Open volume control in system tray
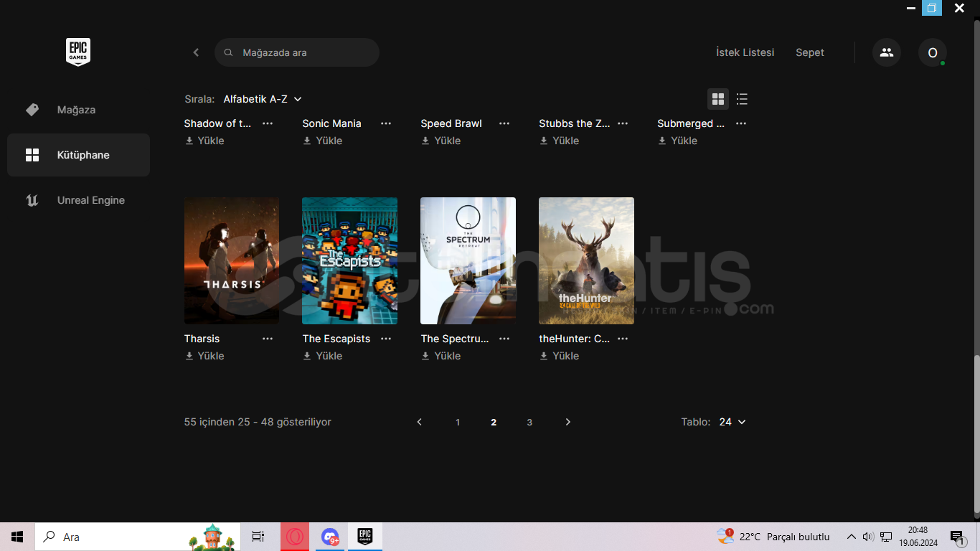The image size is (980, 551). point(868,537)
